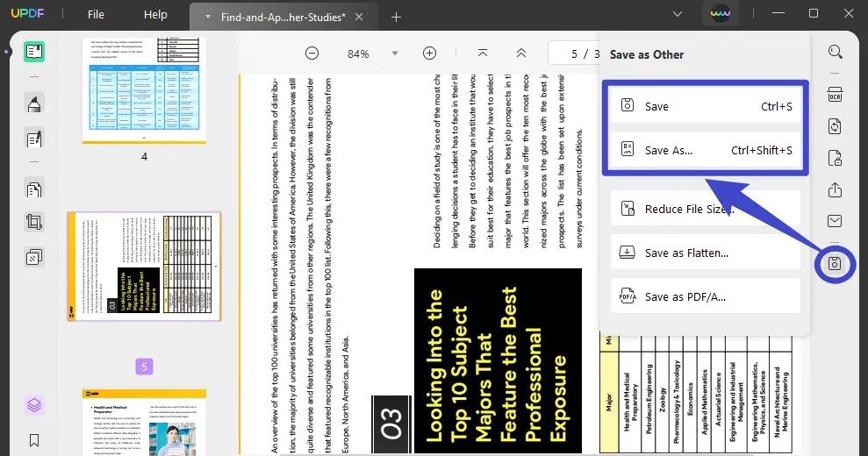Open the Help menu

155,14
